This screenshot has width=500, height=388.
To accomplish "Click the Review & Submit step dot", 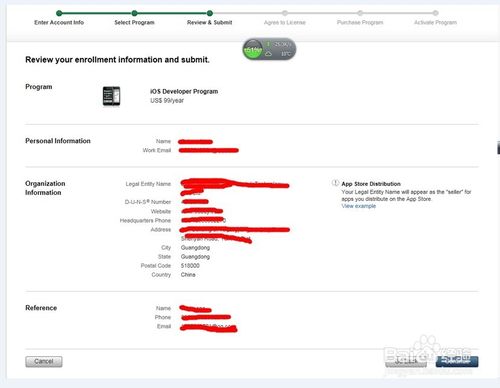I will 210,13.
